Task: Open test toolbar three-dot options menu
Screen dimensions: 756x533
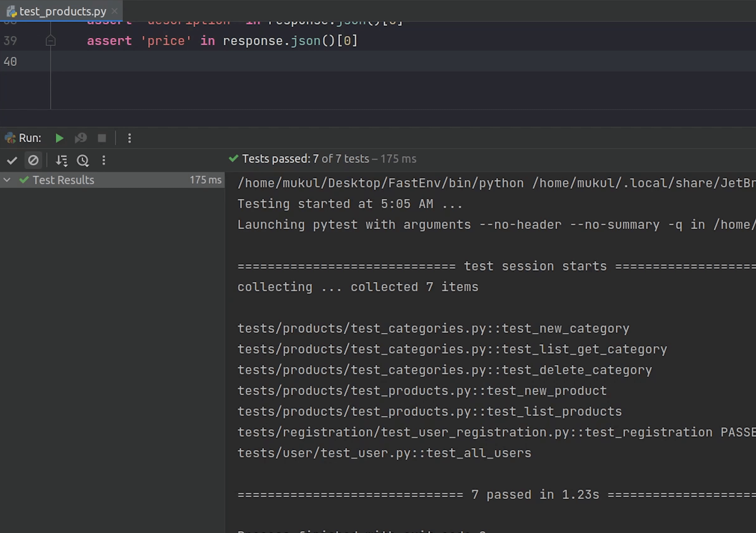Action: (x=104, y=160)
